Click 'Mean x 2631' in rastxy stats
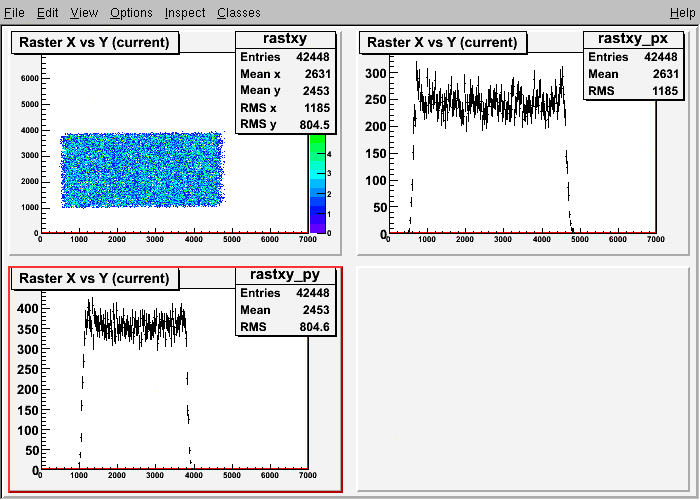Screen dimensions: 700x500 [x=285, y=74]
